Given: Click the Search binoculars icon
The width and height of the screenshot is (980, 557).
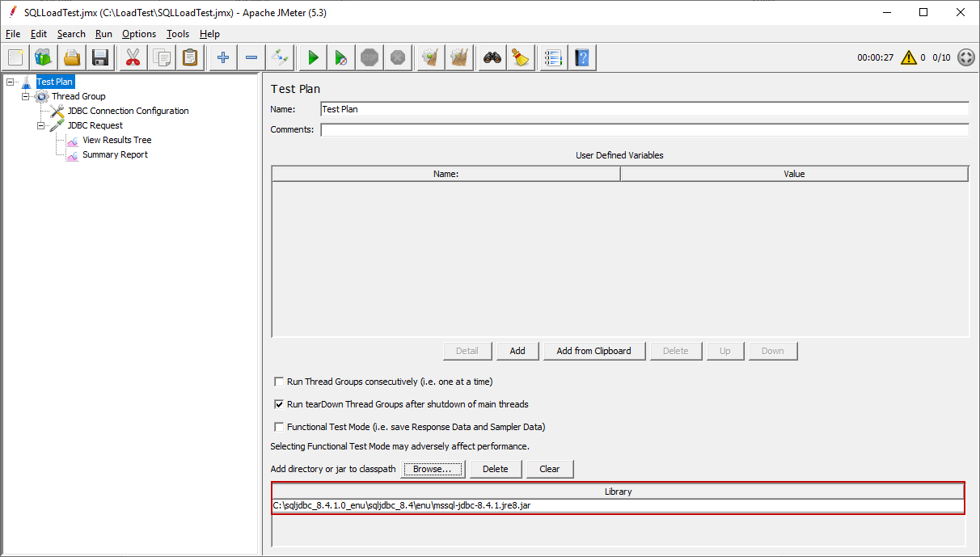Looking at the screenshot, I should (x=492, y=57).
